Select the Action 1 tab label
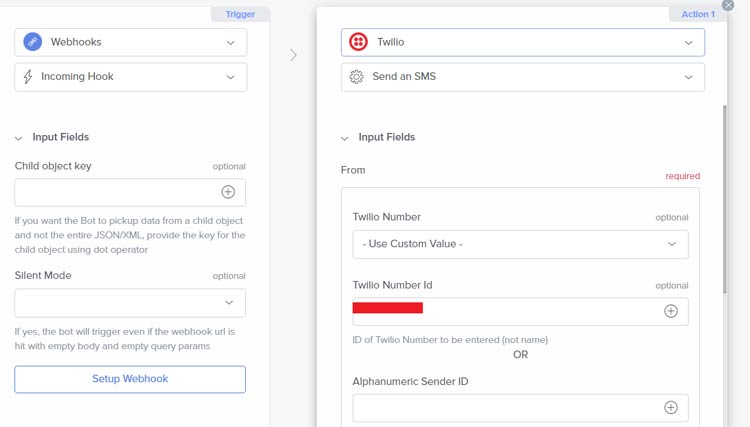This screenshot has height=427, width=750. pyautogui.click(x=698, y=14)
